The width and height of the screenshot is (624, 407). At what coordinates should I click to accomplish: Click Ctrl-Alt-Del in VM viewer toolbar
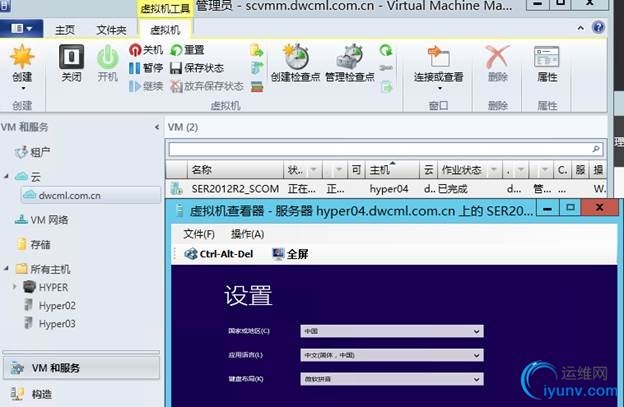tap(219, 254)
